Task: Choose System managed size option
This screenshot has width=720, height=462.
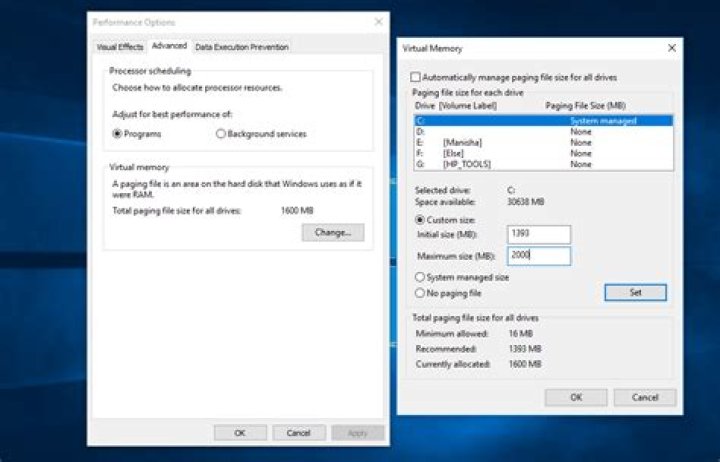Action: pos(420,277)
